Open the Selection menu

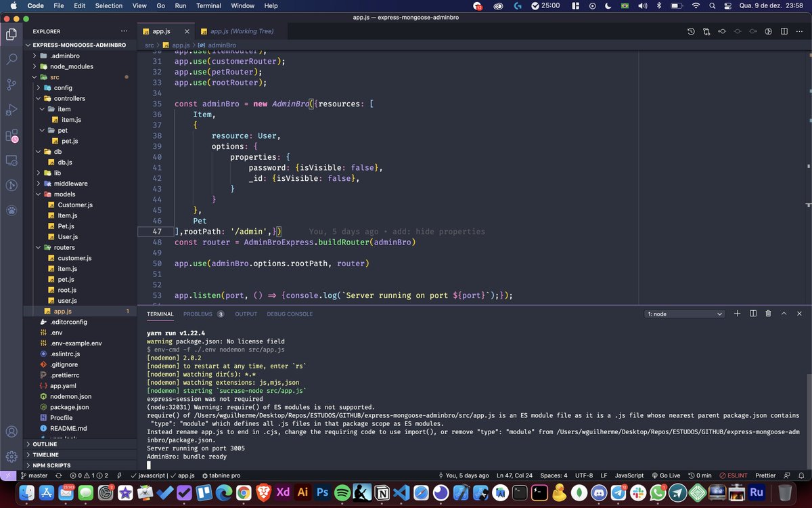tap(109, 5)
